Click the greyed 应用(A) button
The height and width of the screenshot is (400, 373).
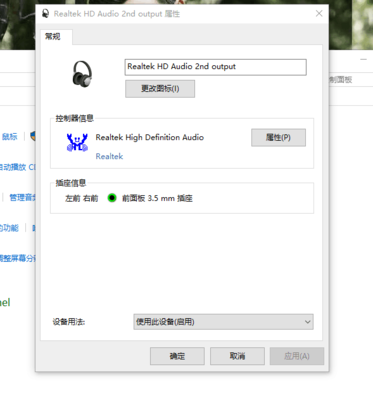pos(297,356)
